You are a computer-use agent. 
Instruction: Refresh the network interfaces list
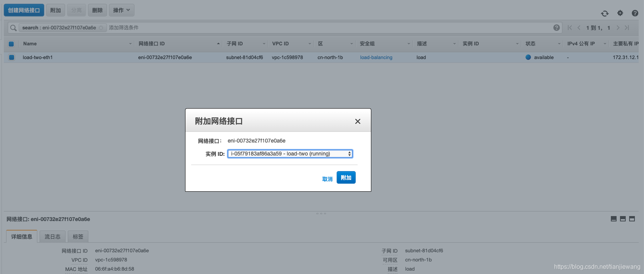(x=605, y=13)
